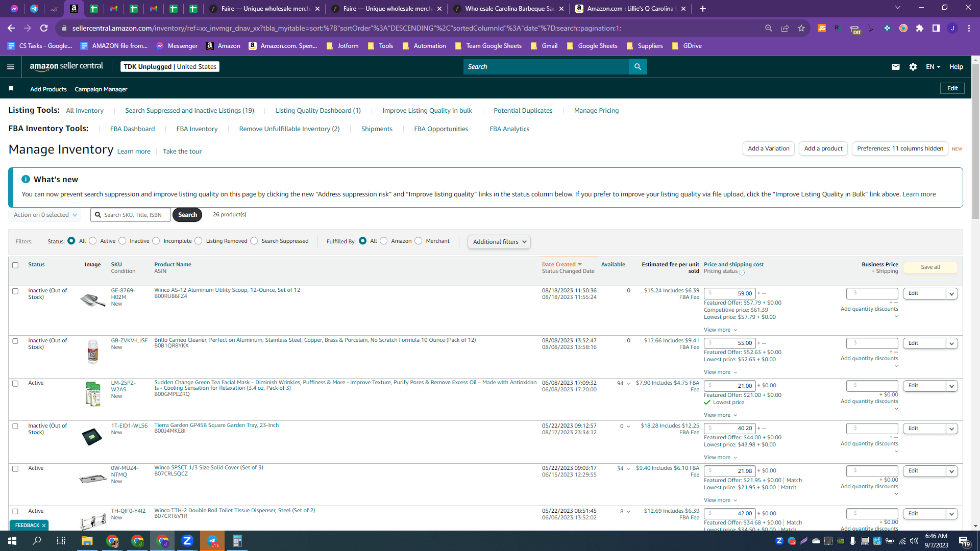This screenshot has height=551, width=980.
Task: Open a new browser tab
Action: (703, 9)
